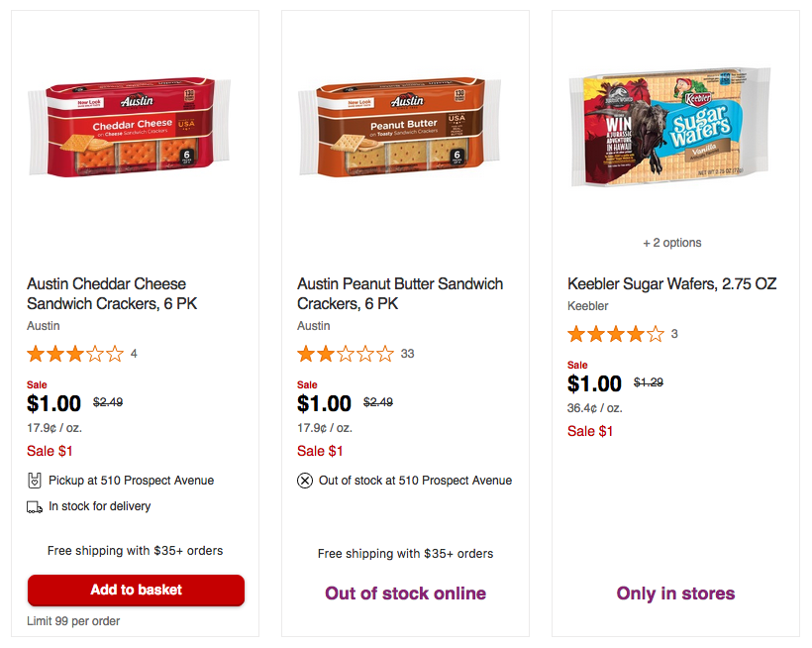
Task: Click Austin brand under Cheddar Cheese crackers
Action: (44, 326)
